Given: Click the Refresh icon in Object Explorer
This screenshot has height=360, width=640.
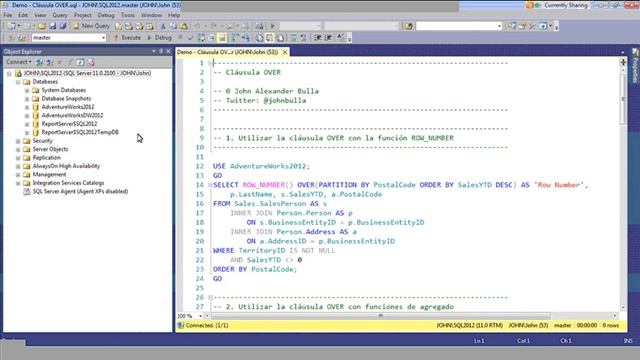Looking at the screenshot, I should click(x=80, y=62).
